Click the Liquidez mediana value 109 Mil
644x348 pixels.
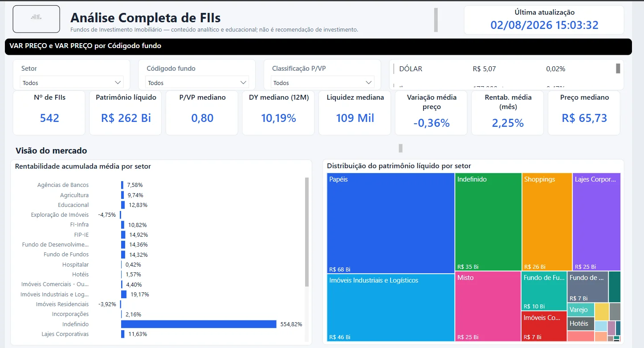[x=355, y=118]
